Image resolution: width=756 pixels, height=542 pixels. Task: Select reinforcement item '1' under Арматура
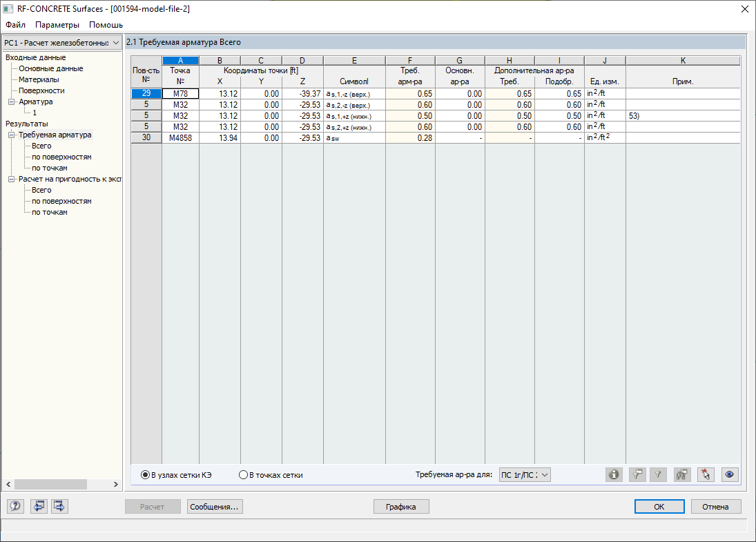(35, 113)
